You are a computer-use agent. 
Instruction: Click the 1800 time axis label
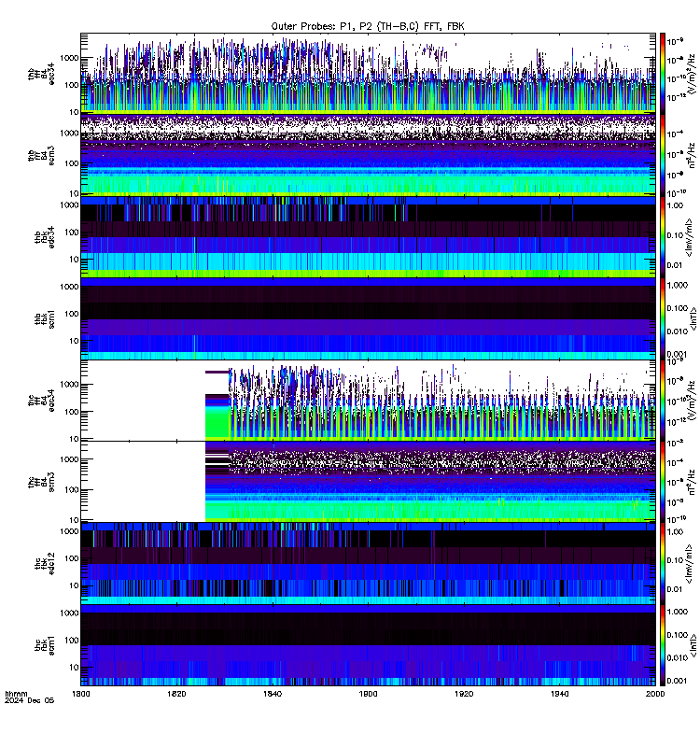point(81,694)
